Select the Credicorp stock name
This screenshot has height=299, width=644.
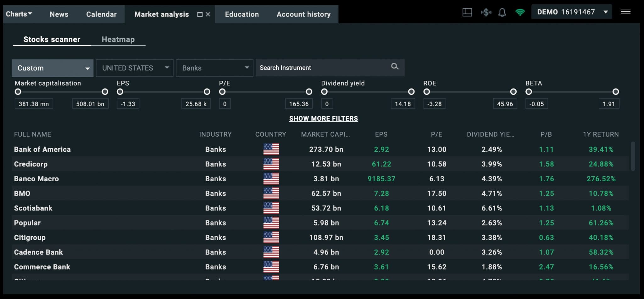[31, 164]
